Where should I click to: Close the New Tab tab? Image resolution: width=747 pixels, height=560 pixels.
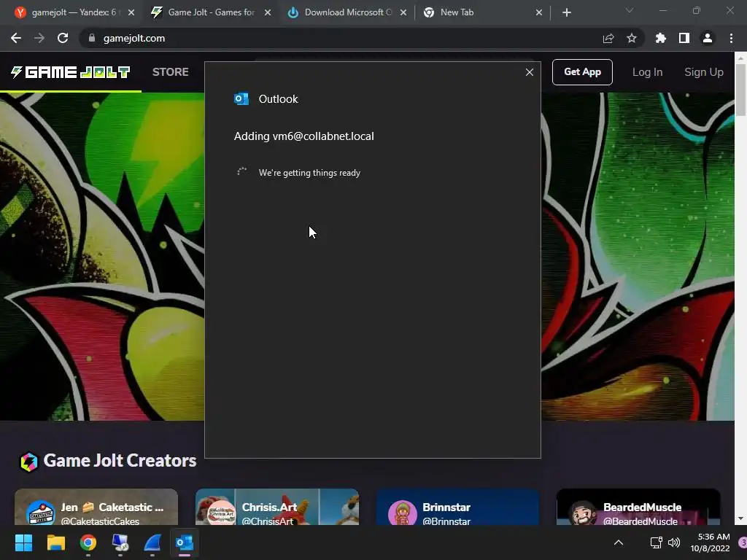pos(539,12)
